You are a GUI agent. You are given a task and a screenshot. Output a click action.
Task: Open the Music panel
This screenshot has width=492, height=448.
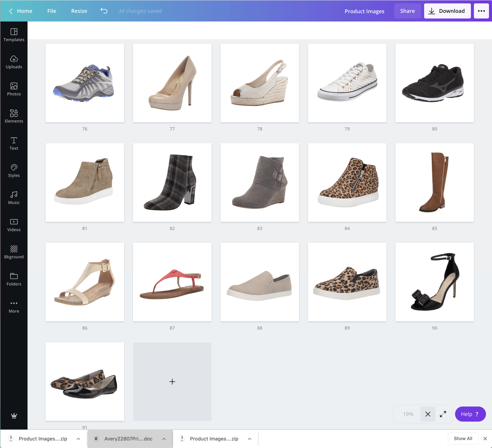pyautogui.click(x=14, y=198)
